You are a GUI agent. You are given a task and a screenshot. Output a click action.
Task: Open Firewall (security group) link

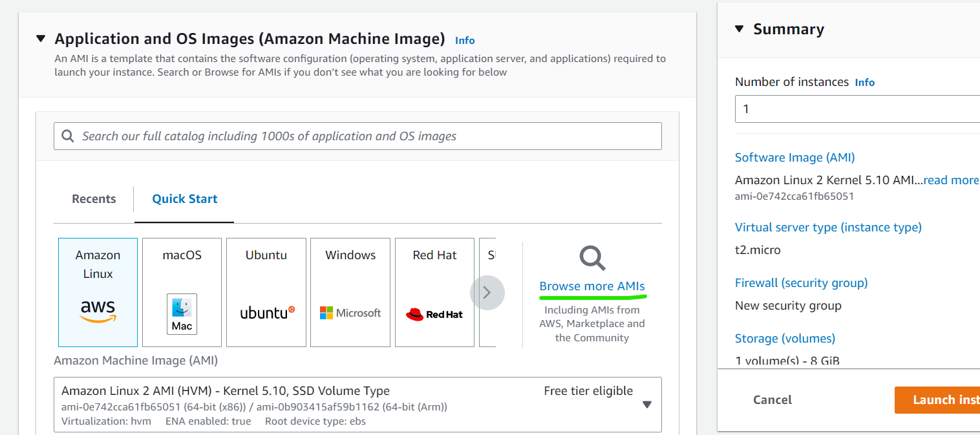point(802,283)
